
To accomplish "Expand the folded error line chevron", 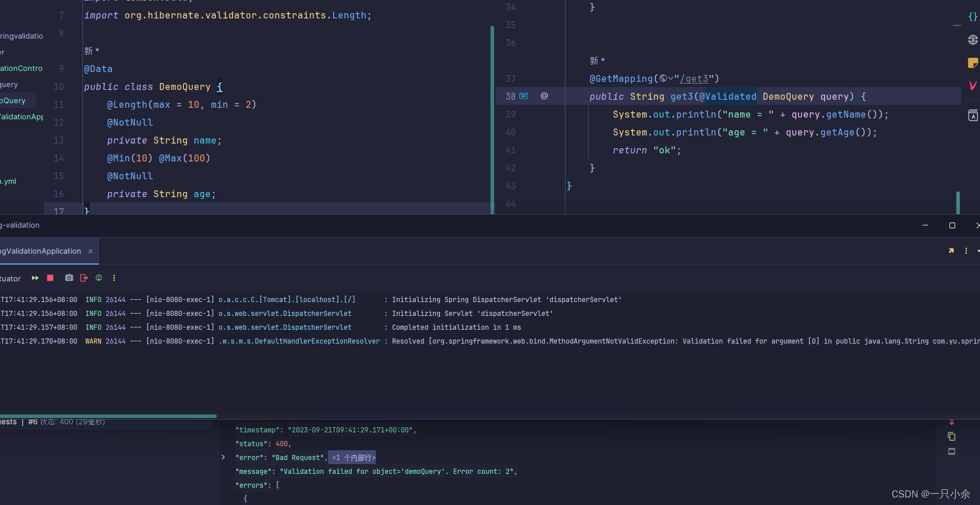I will 223,458.
